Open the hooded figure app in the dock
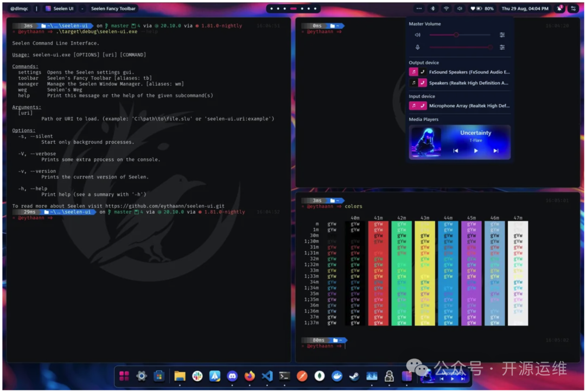Image resolution: width=586 pixels, height=392 pixels. click(389, 376)
